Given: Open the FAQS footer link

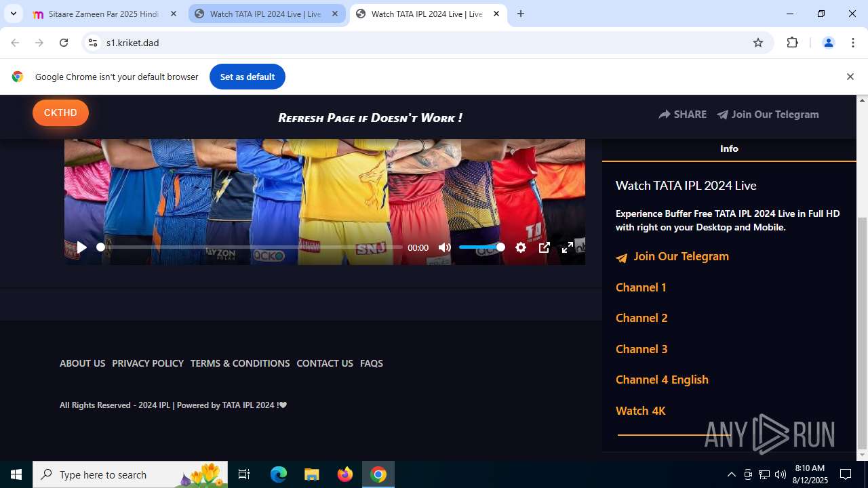Looking at the screenshot, I should tap(372, 363).
